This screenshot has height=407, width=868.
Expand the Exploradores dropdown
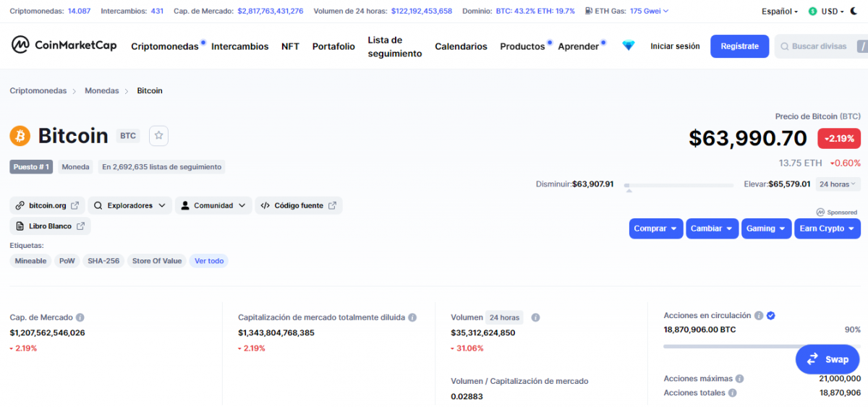click(130, 205)
